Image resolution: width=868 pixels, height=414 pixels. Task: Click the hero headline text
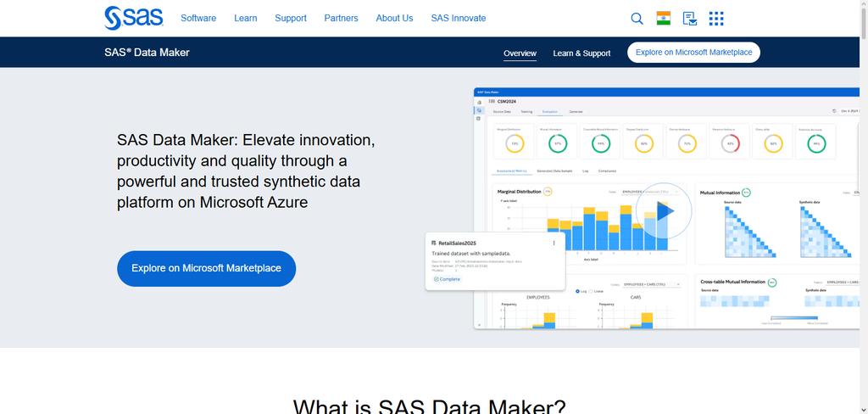pyautogui.click(x=247, y=171)
